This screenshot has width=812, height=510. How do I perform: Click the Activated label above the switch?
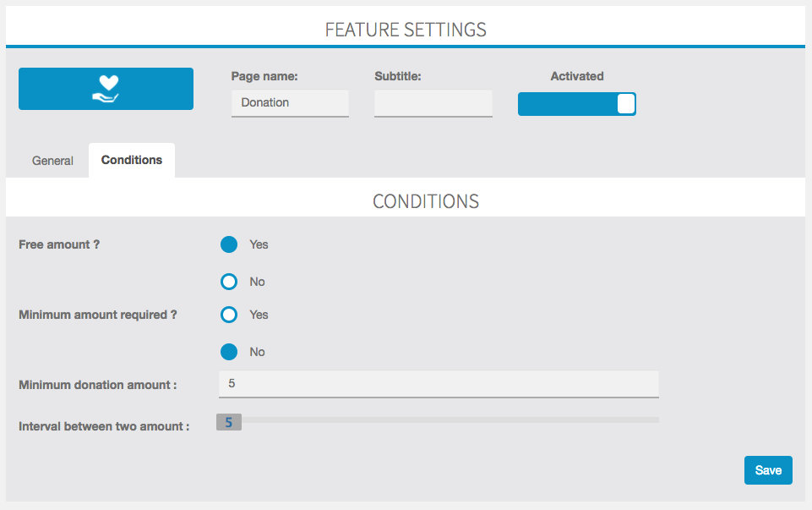click(577, 76)
